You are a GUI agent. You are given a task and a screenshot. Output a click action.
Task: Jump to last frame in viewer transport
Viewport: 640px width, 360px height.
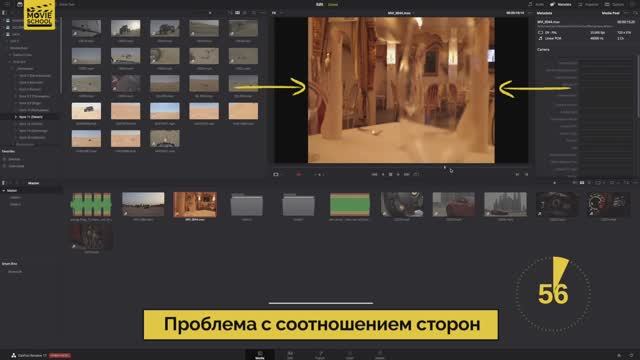(x=407, y=174)
